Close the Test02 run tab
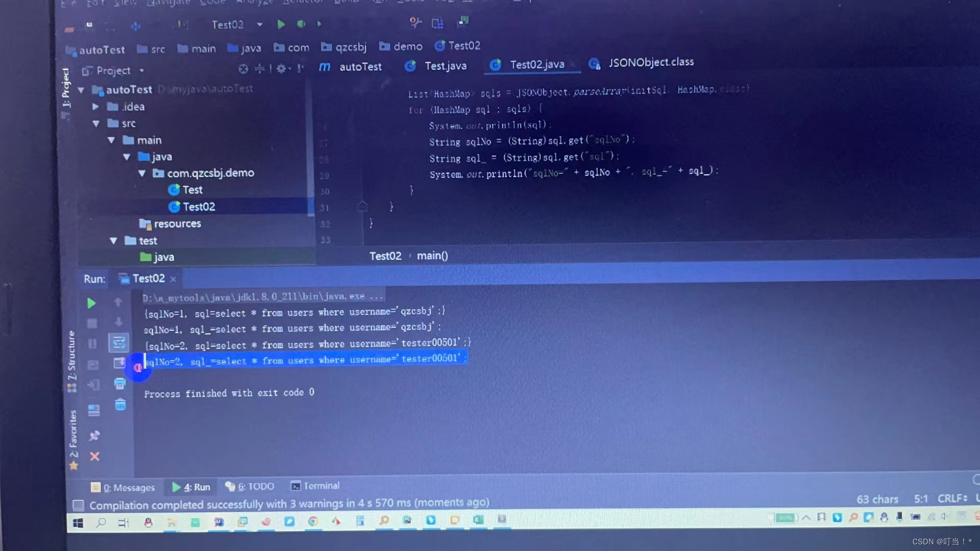Viewport: 980px width, 551px height. pyautogui.click(x=173, y=279)
